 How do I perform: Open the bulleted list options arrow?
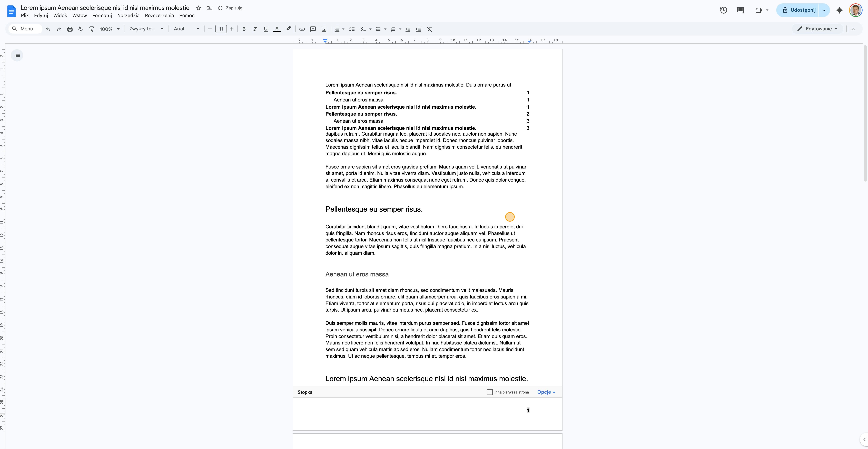pyautogui.click(x=385, y=29)
